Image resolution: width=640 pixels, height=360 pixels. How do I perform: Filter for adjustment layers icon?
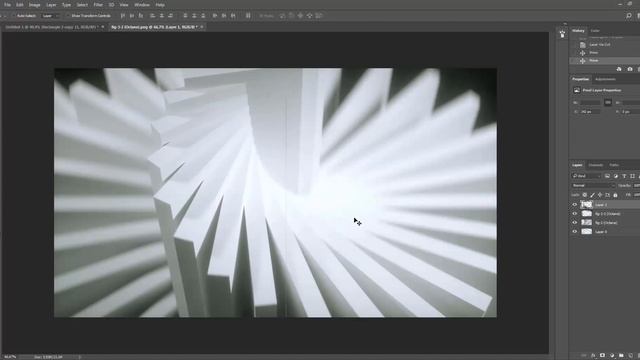616,176
